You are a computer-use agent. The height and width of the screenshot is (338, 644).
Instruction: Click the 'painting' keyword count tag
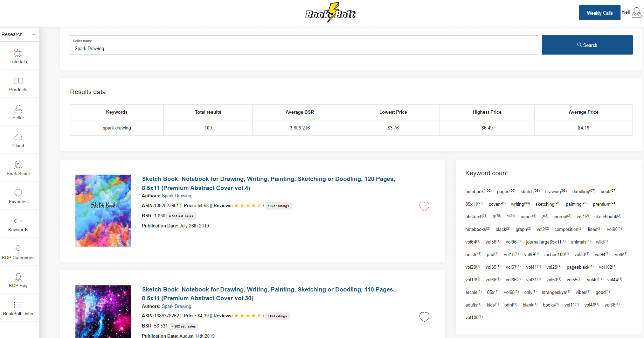576,204
